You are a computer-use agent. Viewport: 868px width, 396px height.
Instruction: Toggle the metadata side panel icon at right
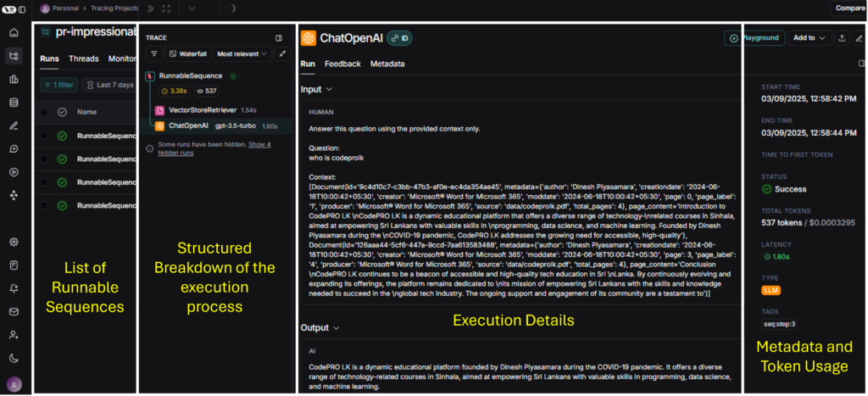coord(861,64)
